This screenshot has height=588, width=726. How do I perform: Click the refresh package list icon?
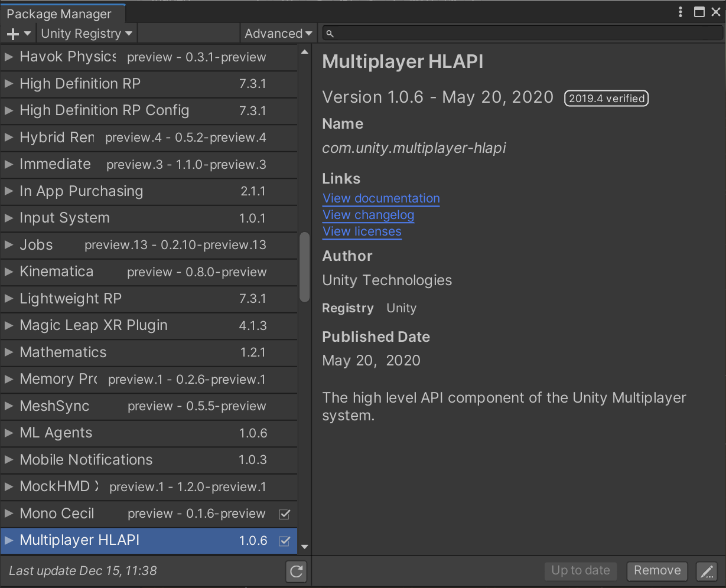pos(297,571)
